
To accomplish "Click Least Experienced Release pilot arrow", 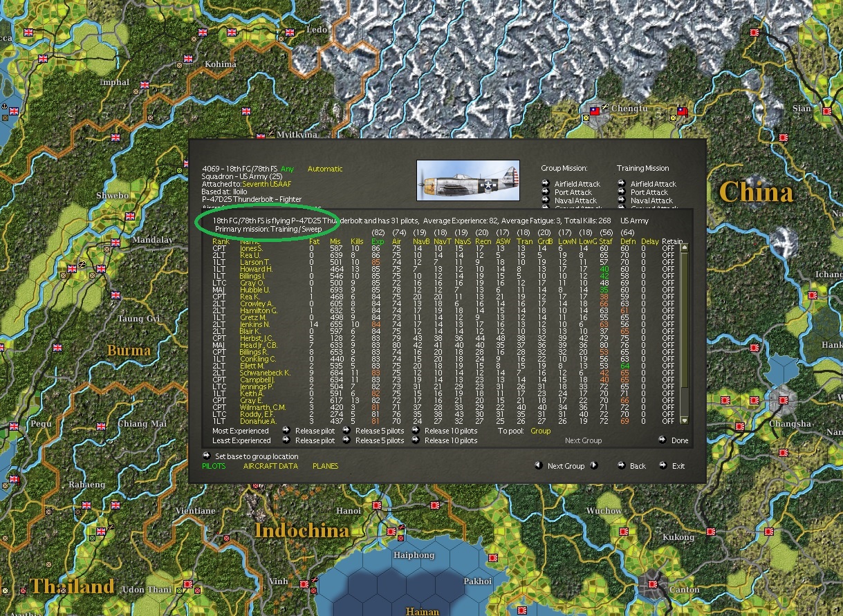I will [x=286, y=440].
